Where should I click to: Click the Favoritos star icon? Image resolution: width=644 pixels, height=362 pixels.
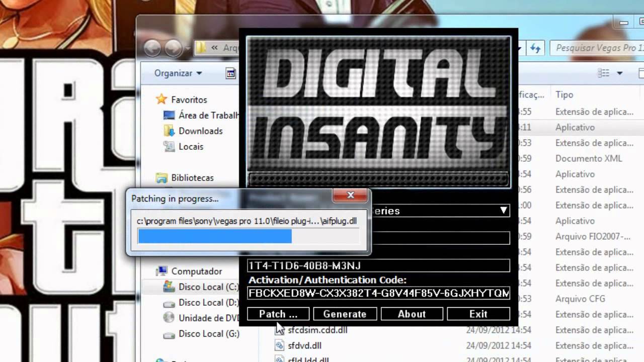click(161, 99)
